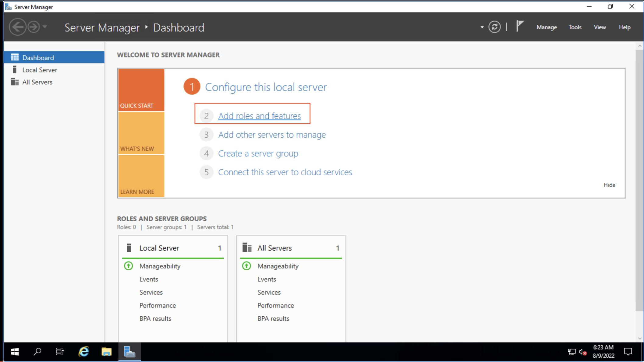This screenshot has height=362, width=644.
Task: Click Local Server tile server icon
Action: [129, 248]
